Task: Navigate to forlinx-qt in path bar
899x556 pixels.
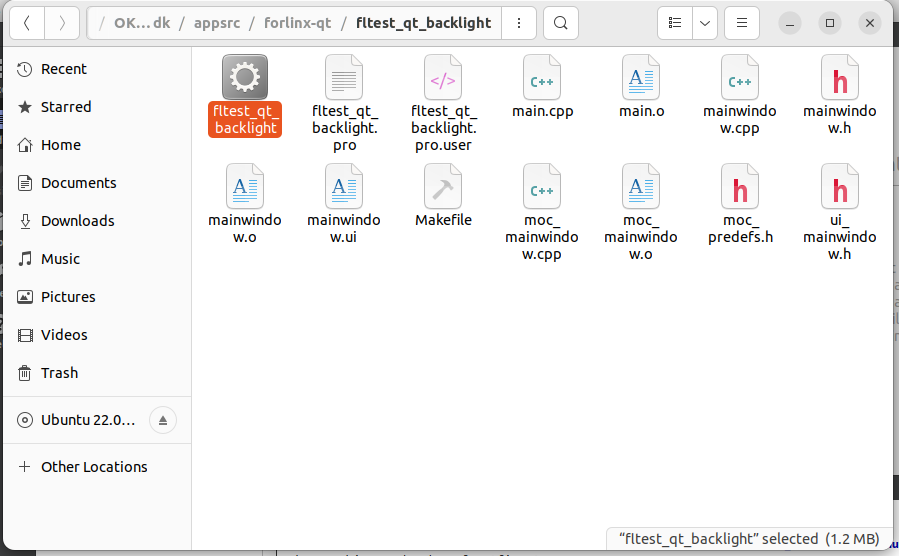Action: click(297, 23)
